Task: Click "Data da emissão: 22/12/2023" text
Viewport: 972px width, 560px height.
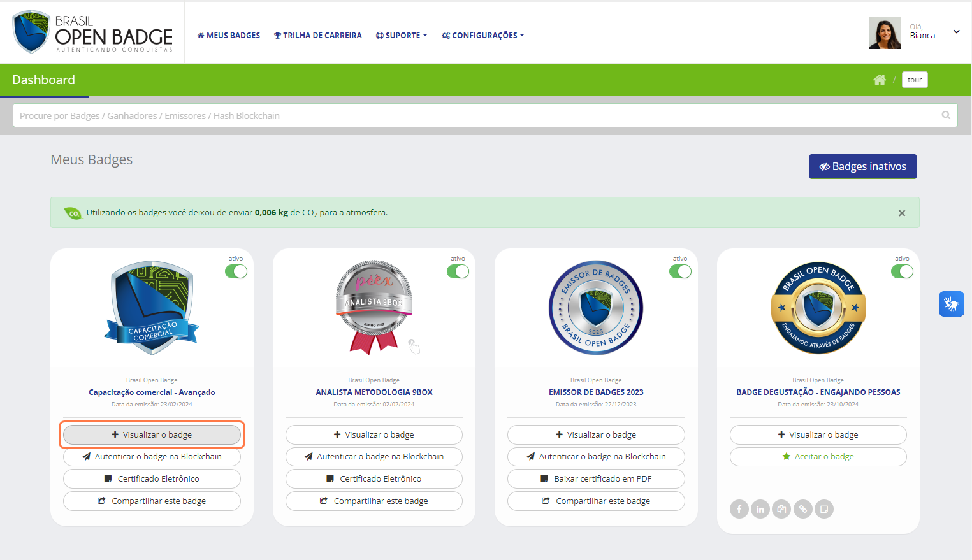Action: 596,405
